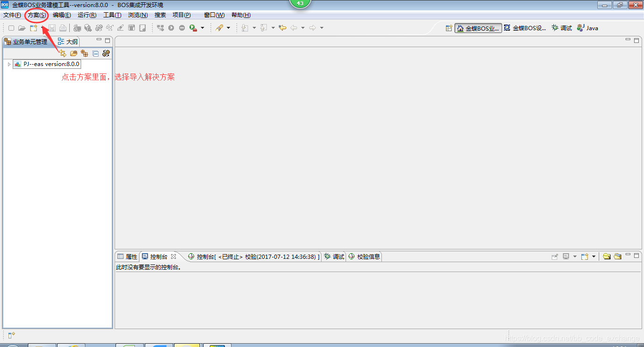Open the 方案(S) menu
Screen dimensions: 644x347
click(x=37, y=15)
